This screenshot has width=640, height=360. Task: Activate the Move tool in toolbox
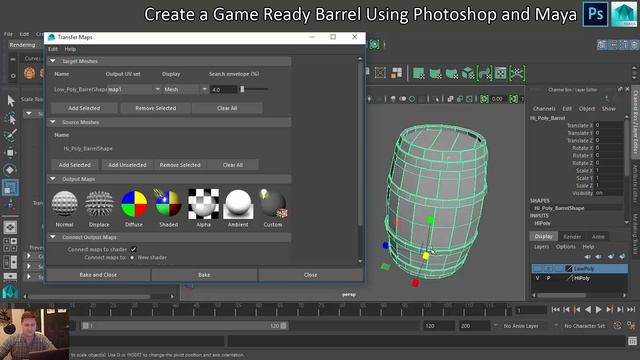(10, 153)
